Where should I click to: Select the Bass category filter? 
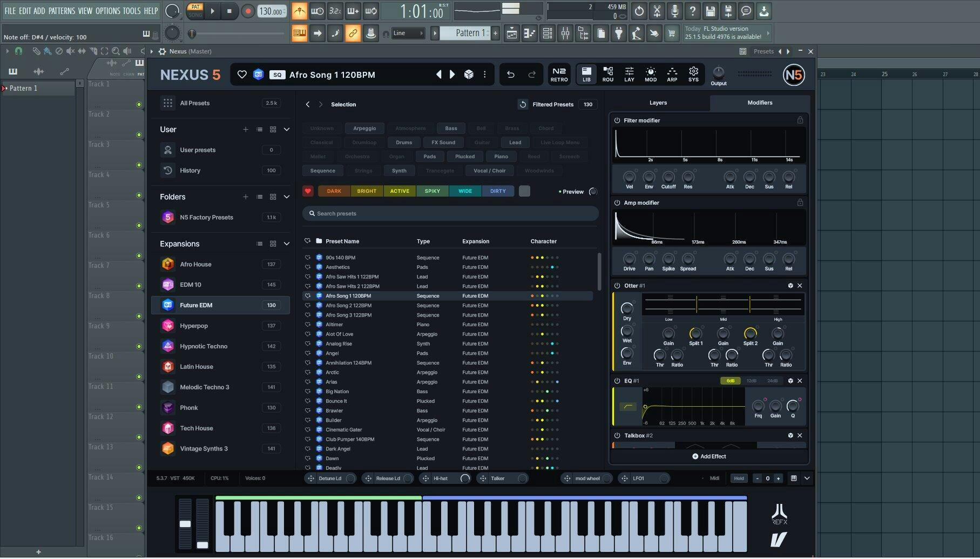451,129
